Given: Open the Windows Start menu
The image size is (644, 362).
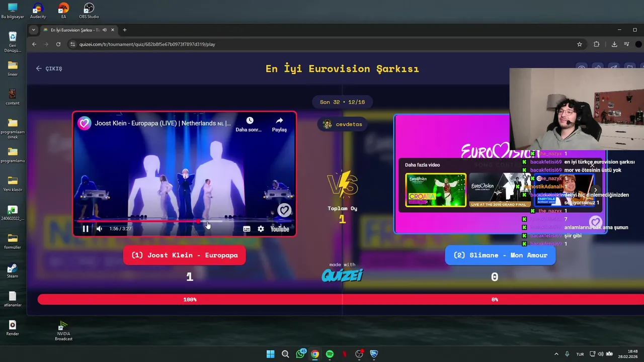Looking at the screenshot, I should (x=270, y=354).
